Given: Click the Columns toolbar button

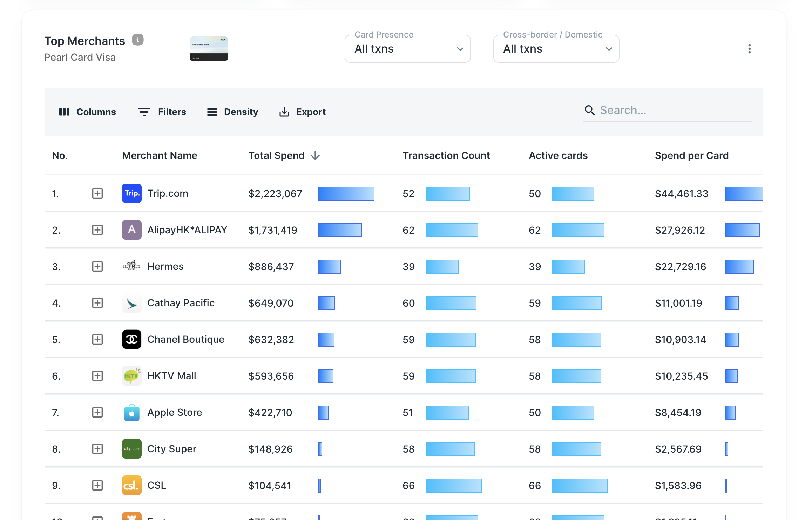Looking at the screenshot, I should (87, 111).
